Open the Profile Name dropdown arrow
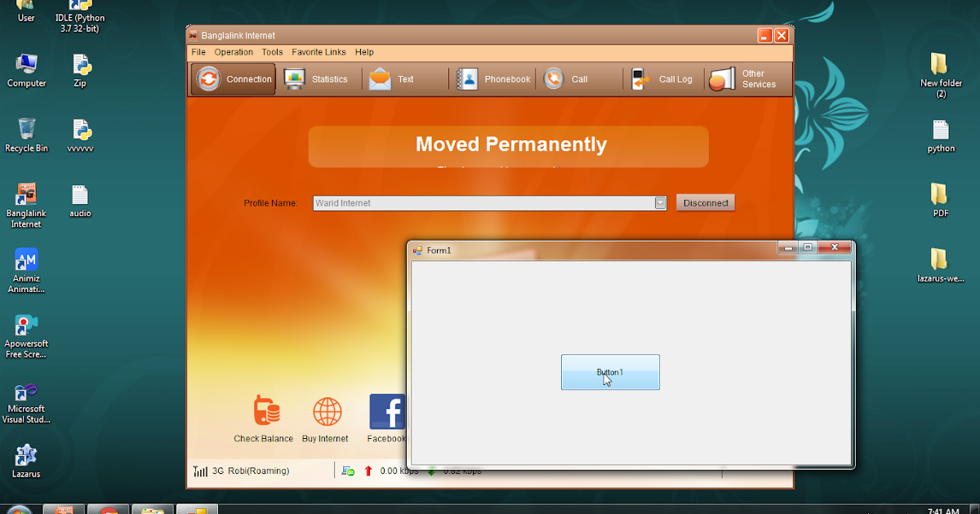The width and height of the screenshot is (980, 514). (x=660, y=202)
